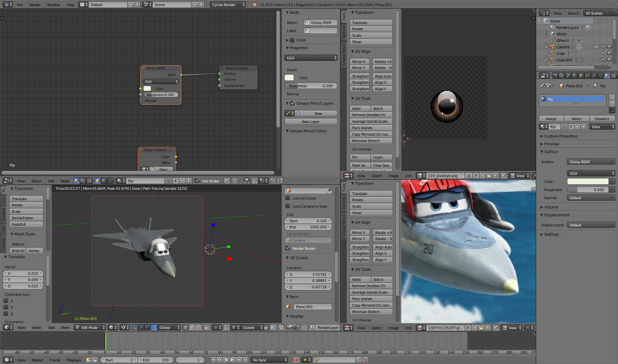Click Pack Islands in upper UV Tools
The image size is (618, 364).
click(371, 128)
